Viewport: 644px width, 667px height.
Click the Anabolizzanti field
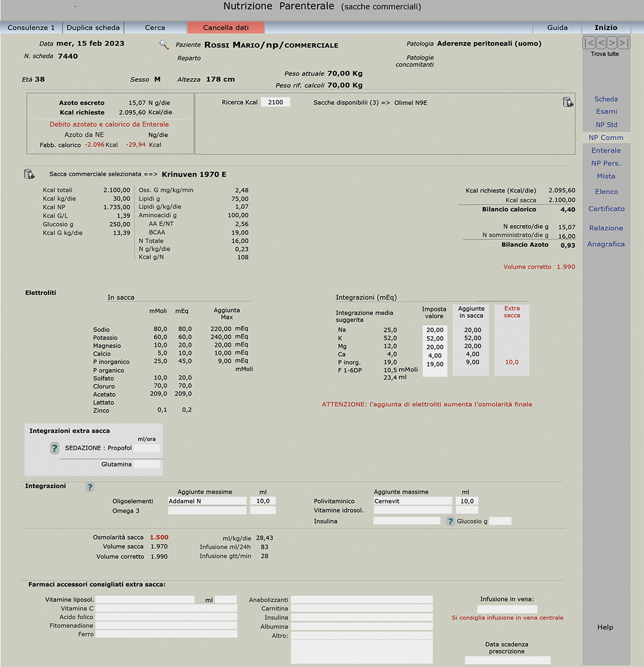pos(362,599)
